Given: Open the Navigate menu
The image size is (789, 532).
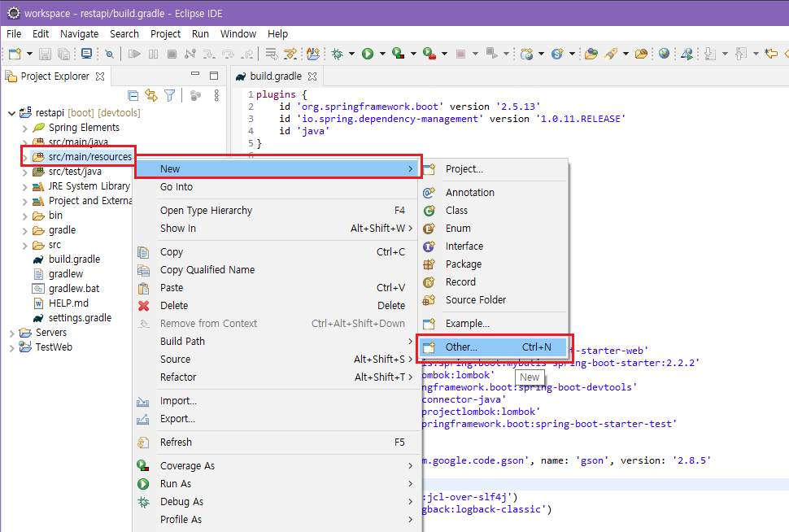Looking at the screenshot, I should point(79,33).
